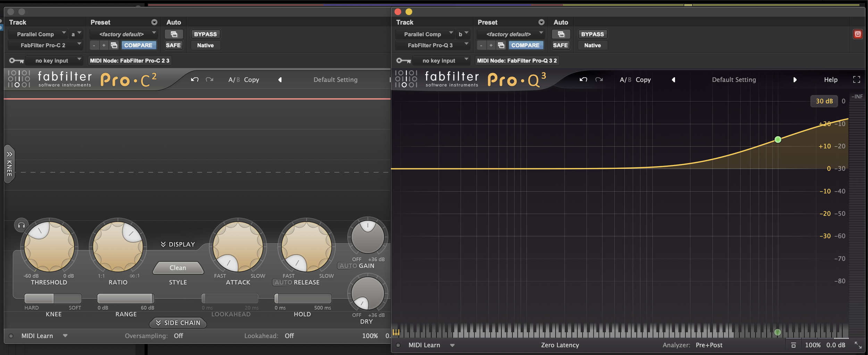Open Oversampling Off menu in Pro-C 2
Viewport: 868px width, 355px height.
coord(178,336)
